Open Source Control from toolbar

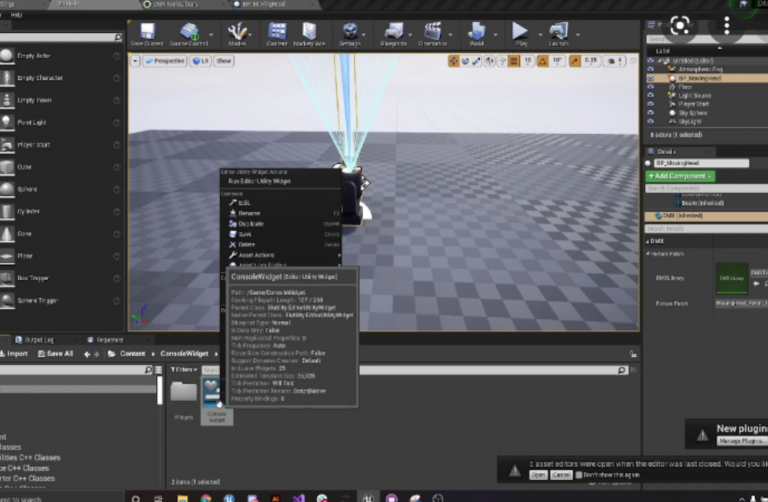(189, 34)
